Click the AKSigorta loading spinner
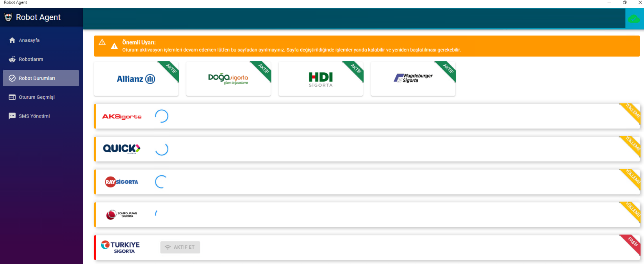644x264 pixels. [x=161, y=116]
